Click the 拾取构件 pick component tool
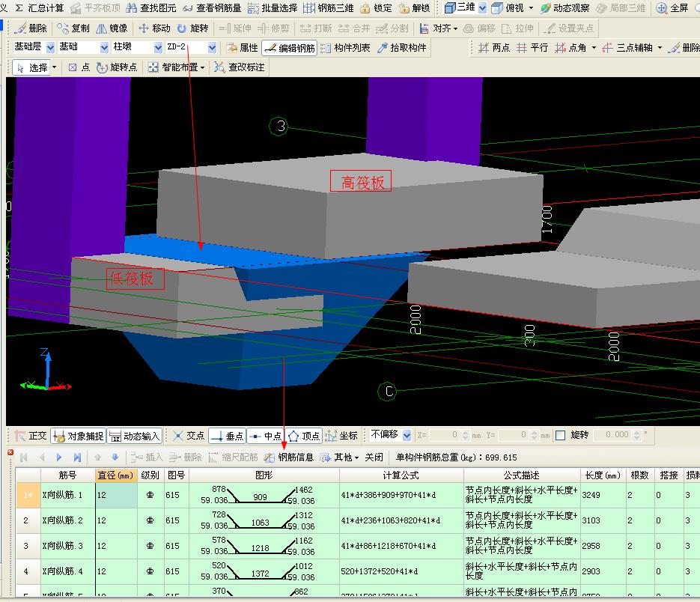Viewport: 700px width, 602px height. click(402, 48)
